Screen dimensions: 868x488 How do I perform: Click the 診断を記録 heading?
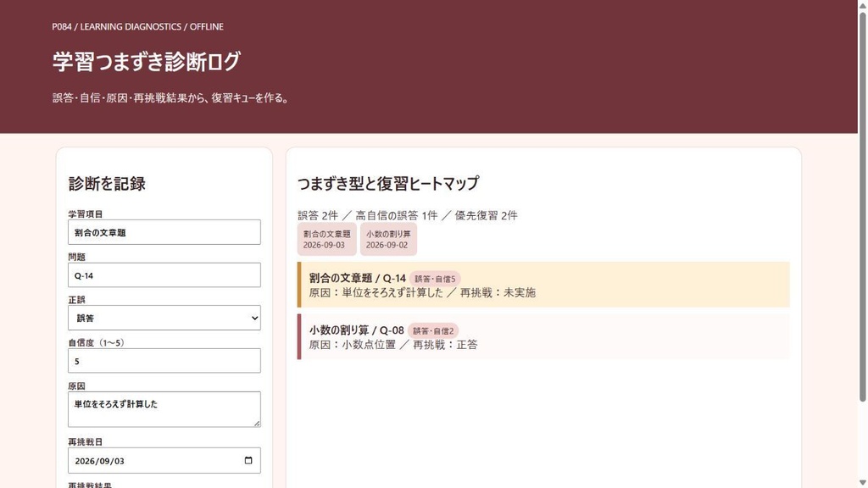(x=107, y=184)
